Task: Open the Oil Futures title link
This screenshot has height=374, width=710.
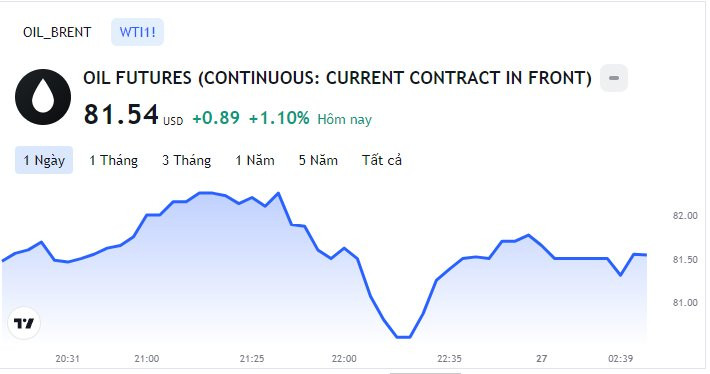Action: coord(337,78)
